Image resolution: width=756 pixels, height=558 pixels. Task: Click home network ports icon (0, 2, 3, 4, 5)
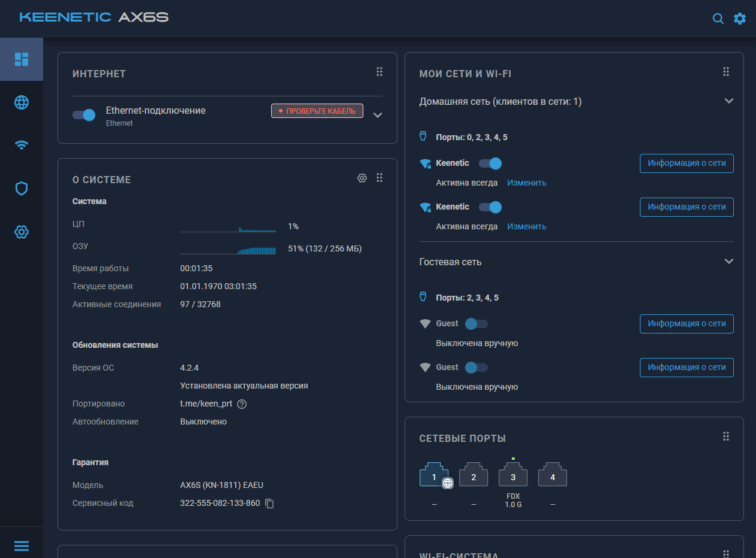tap(423, 137)
